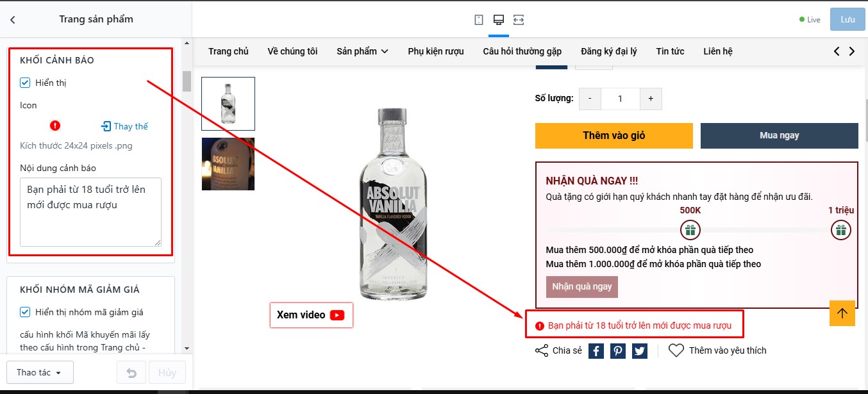Click the NHẬN QUÀ NGAY !!! heading
The height and width of the screenshot is (394, 868).
[592, 181]
